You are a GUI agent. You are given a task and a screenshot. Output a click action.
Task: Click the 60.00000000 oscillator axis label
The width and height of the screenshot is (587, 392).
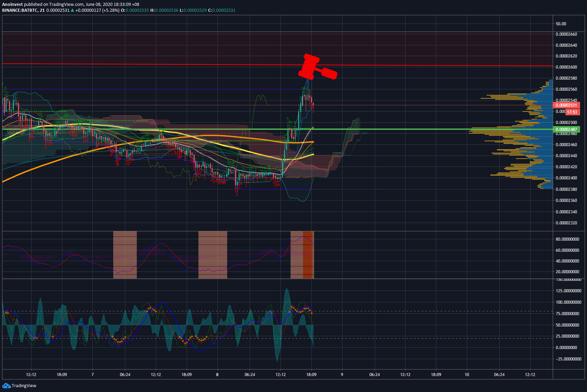(x=567, y=250)
